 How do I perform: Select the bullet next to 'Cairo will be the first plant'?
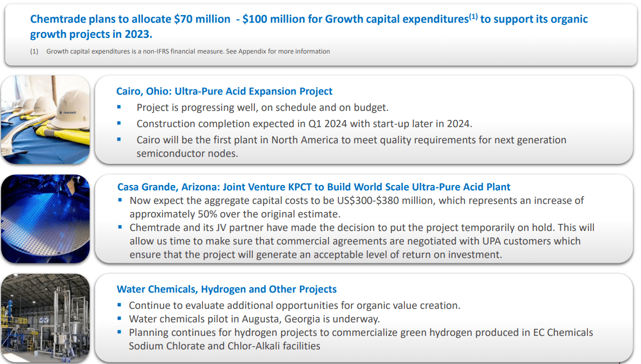pos(119,139)
